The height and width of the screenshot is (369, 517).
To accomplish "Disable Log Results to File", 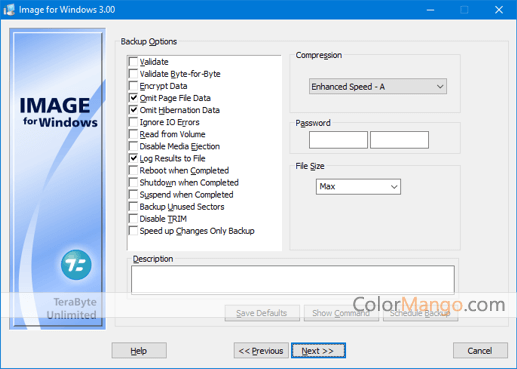I will tap(133, 158).
